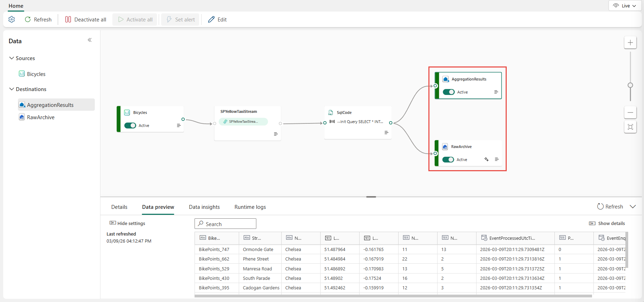Click Deactivate all button

tap(86, 20)
